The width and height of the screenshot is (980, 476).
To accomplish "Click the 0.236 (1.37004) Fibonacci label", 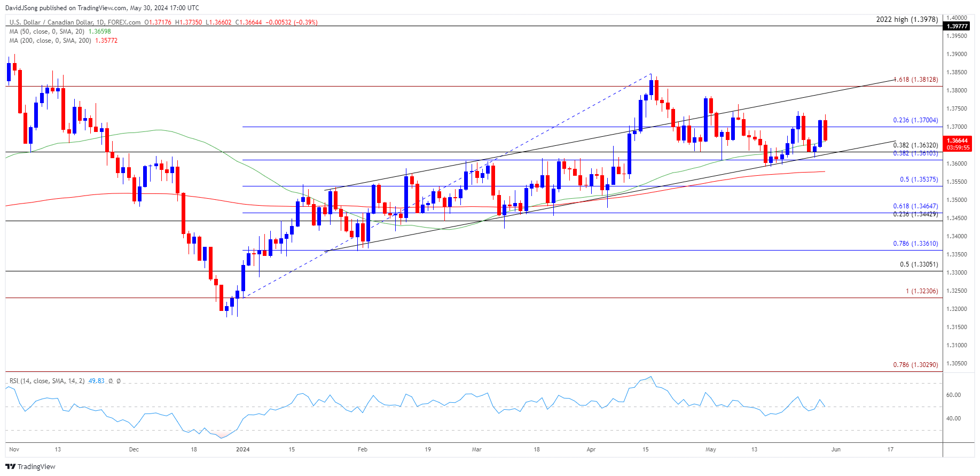I will (x=915, y=120).
